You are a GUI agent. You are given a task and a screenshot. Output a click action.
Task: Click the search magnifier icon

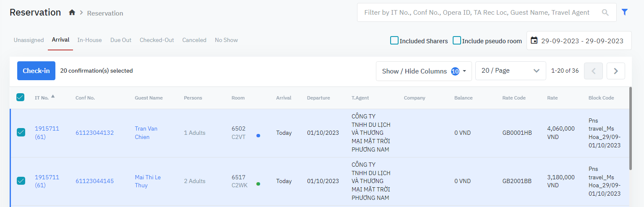coord(605,13)
